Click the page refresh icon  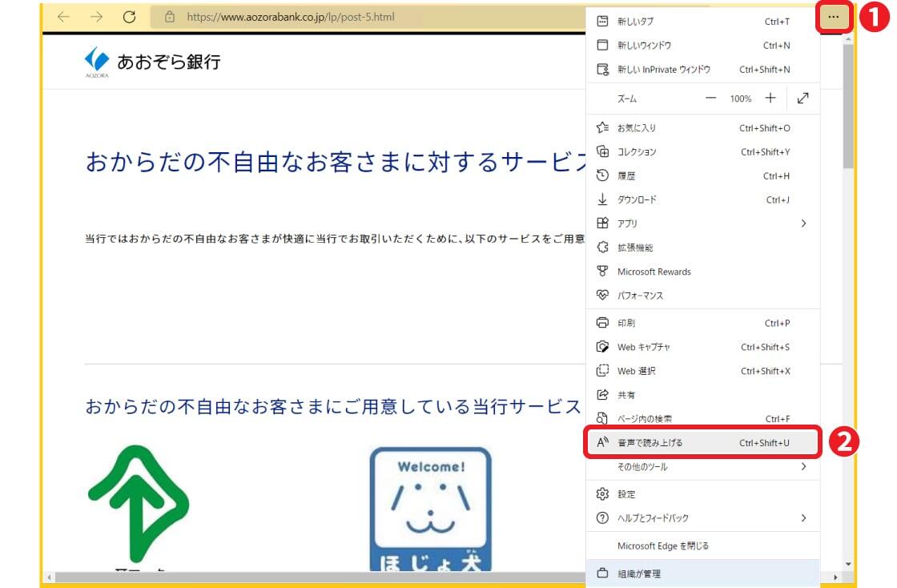click(x=129, y=17)
